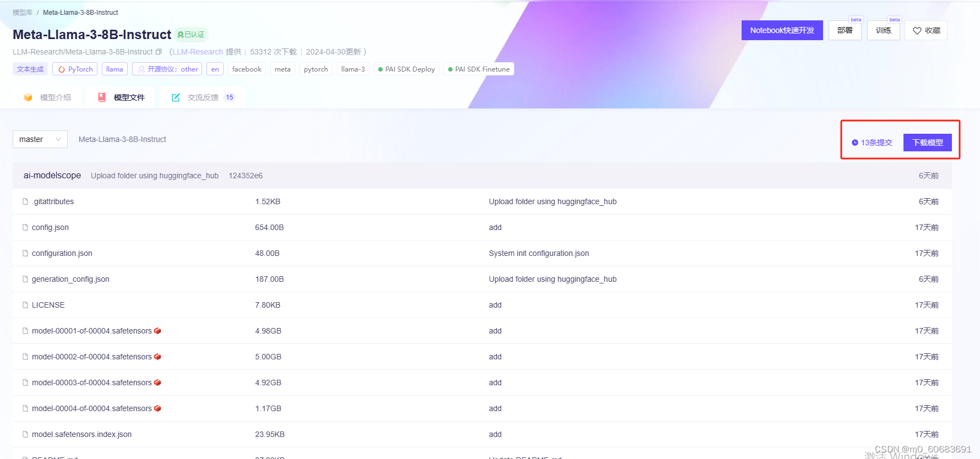Image resolution: width=980 pixels, height=459 pixels.
Task: Click the 模型库 breadcrumb link
Action: [x=23, y=12]
